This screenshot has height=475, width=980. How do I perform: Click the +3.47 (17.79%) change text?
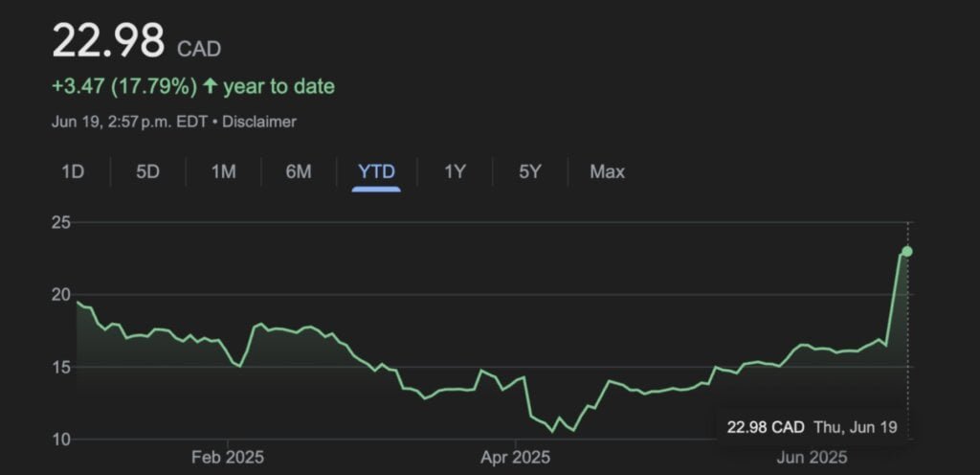pos(124,86)
